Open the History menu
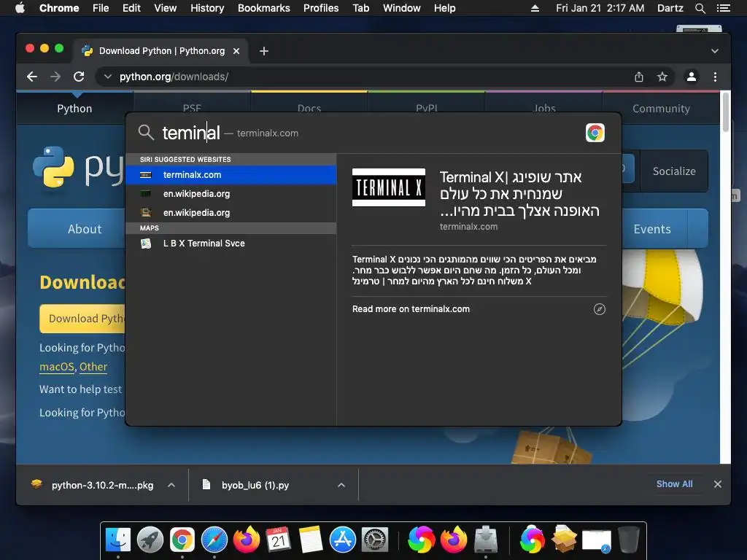 pyautogui.click(x=207, y=8)
